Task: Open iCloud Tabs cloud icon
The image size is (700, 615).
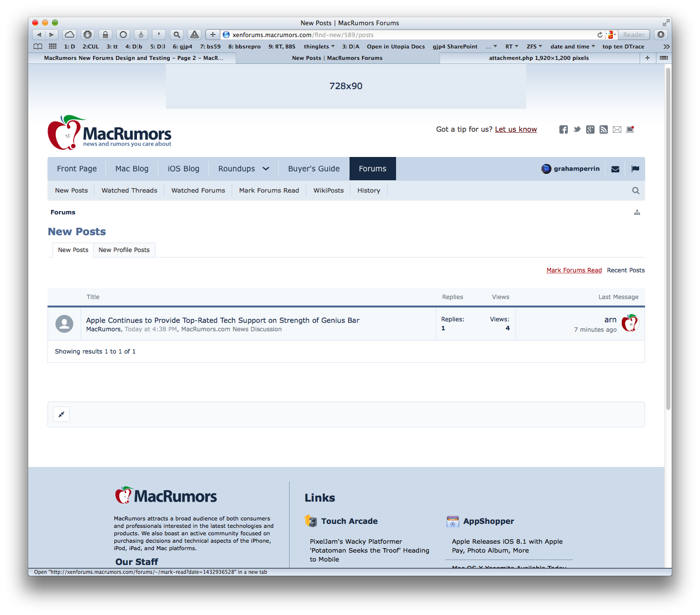Action: pyautogui.click(x=70, y=35)
